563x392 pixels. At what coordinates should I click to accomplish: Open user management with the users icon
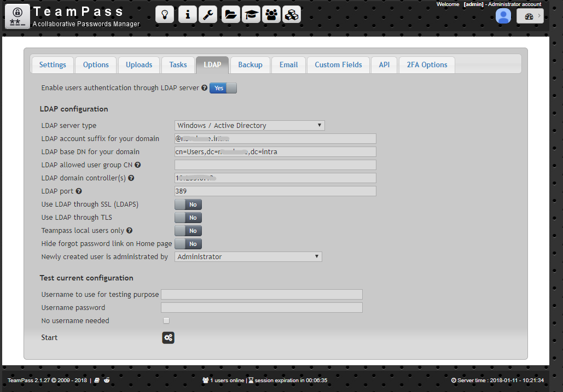pyautogui.click(x=271, y=14)
